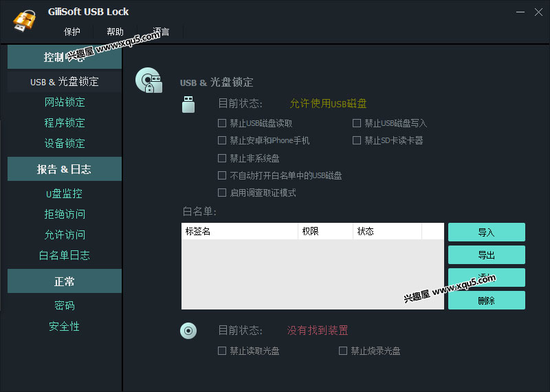This screenshot has height=392, width=550.
Task: Click the USB flash drive status icon
Action: pos(188,104)
